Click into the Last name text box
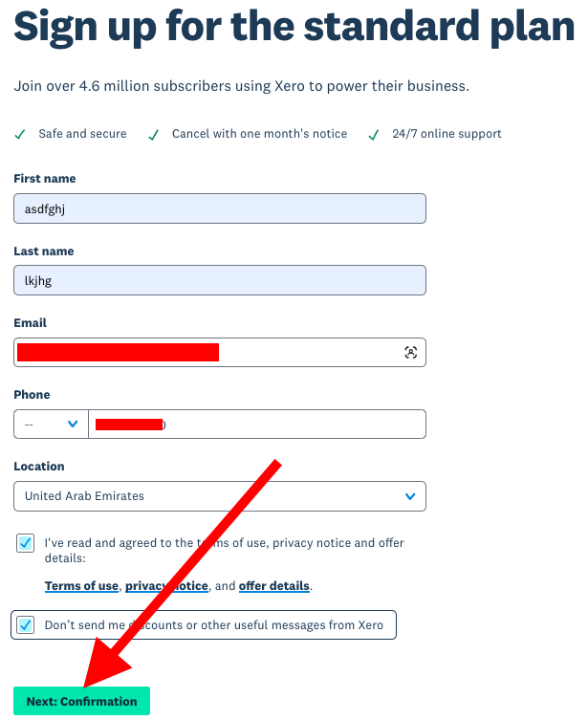Viewport: 588px width, 720px height. [220, 280]
